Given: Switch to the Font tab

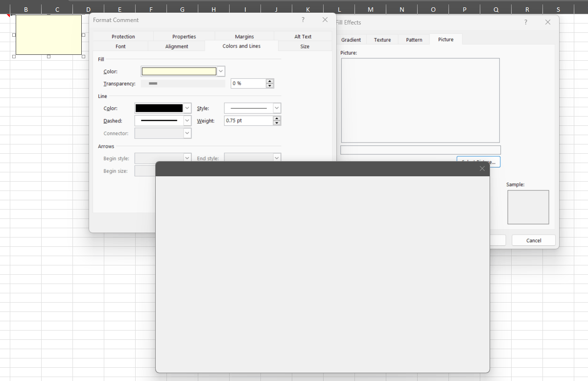Looking at the screenshot, I should tap(120, 47).
